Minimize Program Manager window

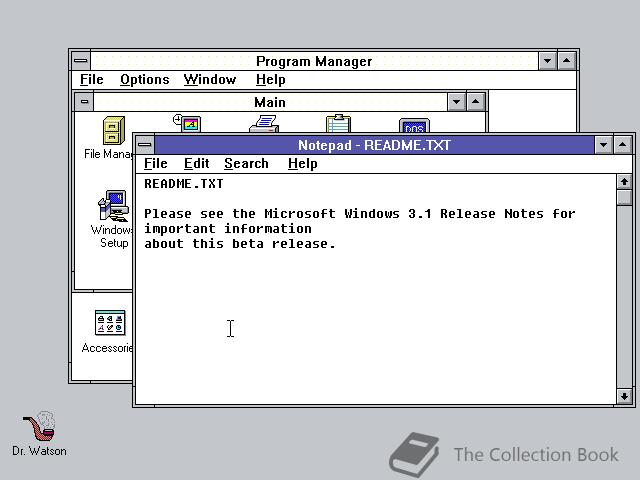[547, 61]
